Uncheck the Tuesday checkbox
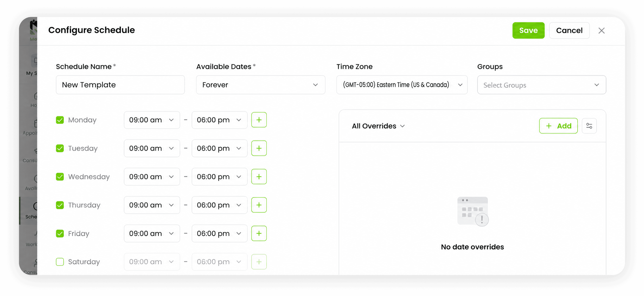Image resolution: width=644 pixels, height=296 pixels. click(60, 148)
